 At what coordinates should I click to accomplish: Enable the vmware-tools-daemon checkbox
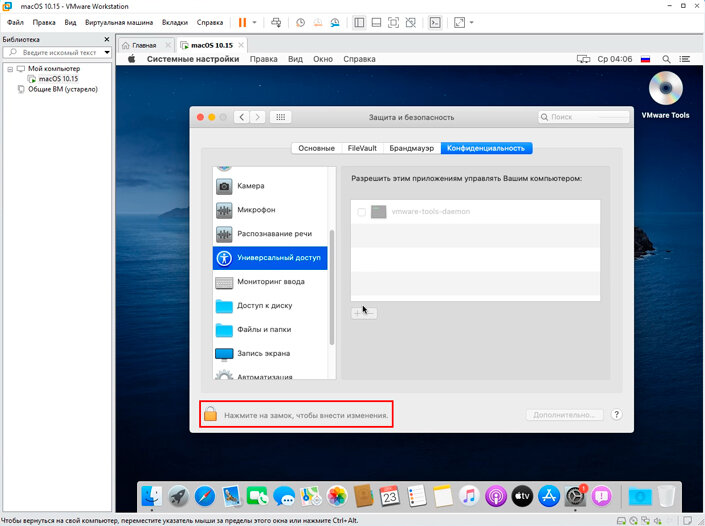[361, 212]
